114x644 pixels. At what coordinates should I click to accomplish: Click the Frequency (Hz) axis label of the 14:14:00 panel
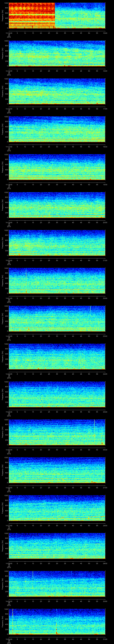point(3,16)
